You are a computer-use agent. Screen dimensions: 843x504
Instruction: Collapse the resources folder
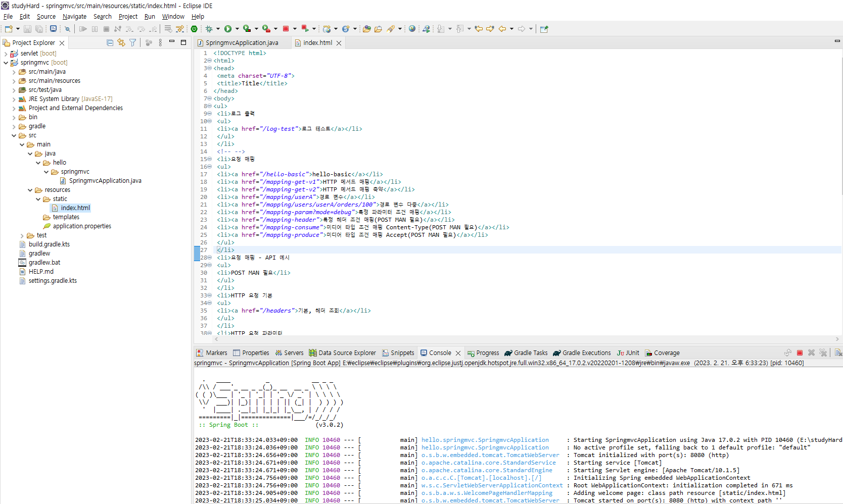[30, 190]
